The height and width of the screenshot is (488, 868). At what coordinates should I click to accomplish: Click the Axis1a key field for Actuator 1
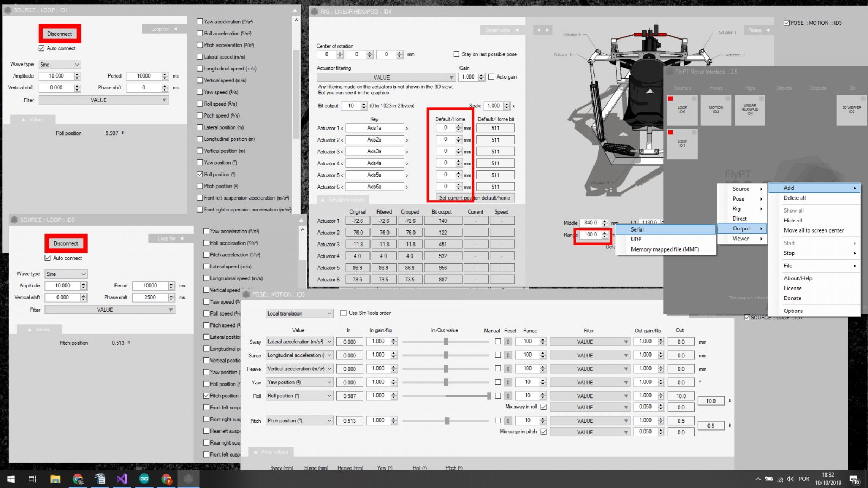coord(374,128)
